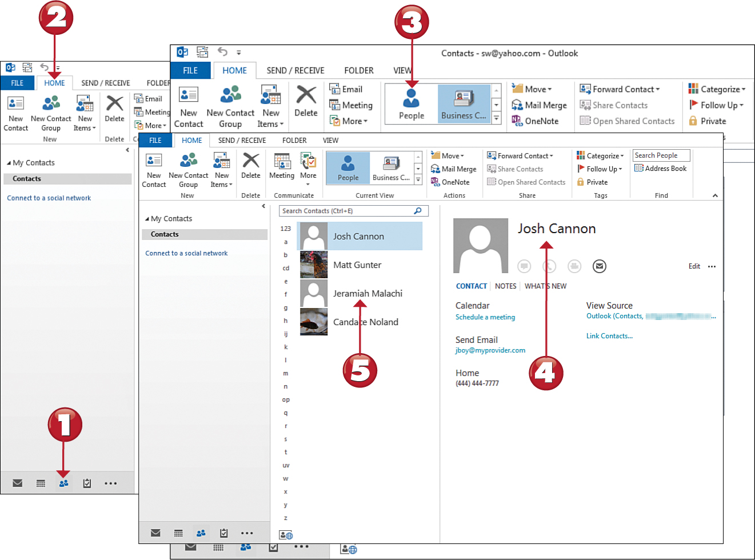755x560 pixels.
Task: Select HOME tab in left window
Action: (55, 83)
